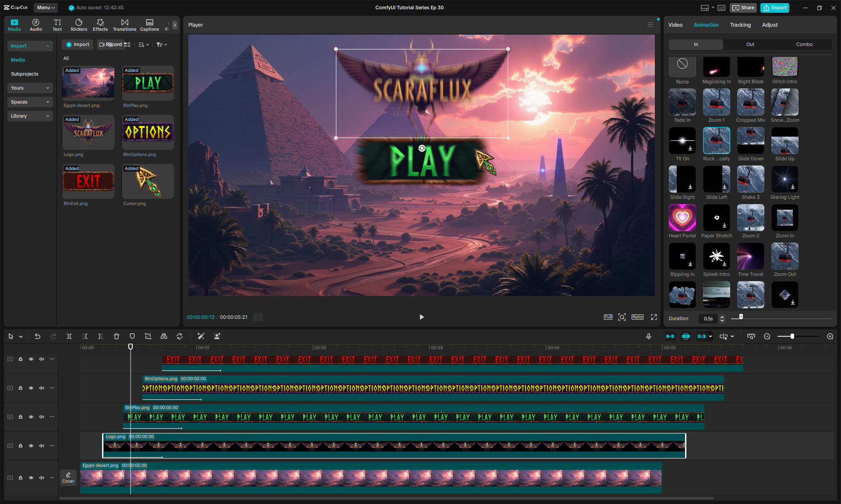
Task: Open the Menu dropdown
Action: [46, 7]
